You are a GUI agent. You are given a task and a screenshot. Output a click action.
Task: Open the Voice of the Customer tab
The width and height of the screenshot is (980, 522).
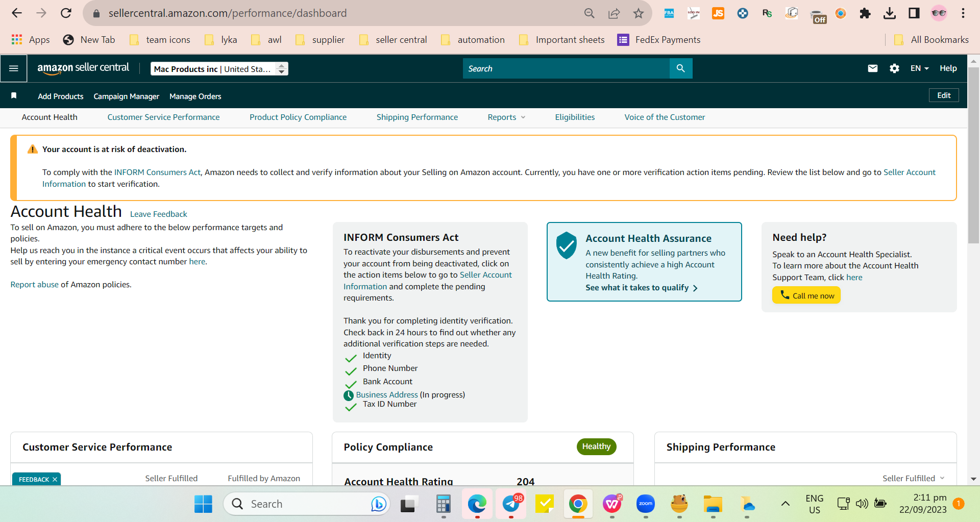[665, 117]
